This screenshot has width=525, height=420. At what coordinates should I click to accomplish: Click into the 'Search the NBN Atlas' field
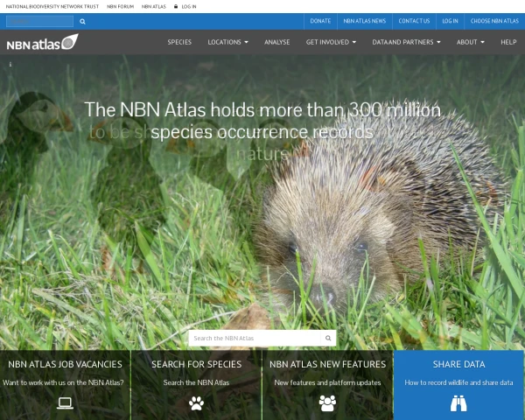[x=255, y=338]
